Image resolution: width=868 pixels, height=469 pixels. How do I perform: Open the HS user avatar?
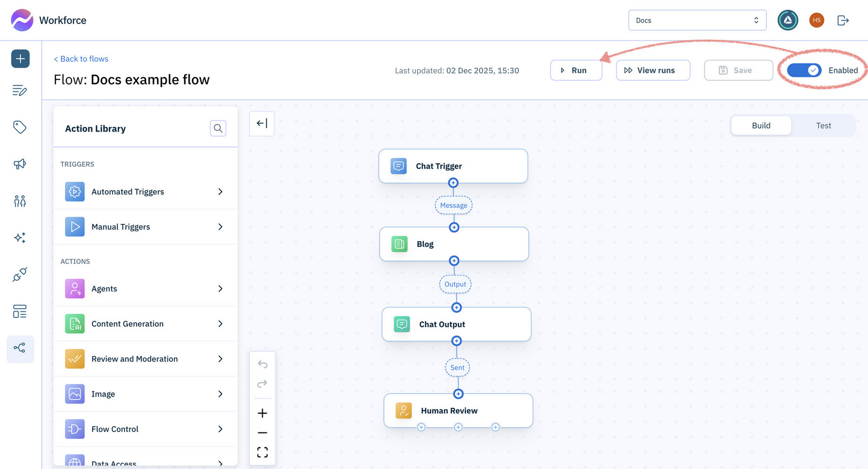click(x=816, y=20)
